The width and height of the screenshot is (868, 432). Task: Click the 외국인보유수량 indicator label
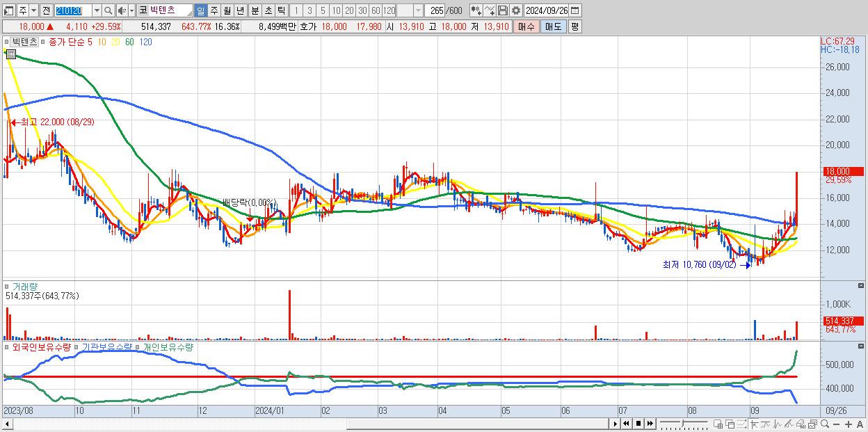(41, 346)
